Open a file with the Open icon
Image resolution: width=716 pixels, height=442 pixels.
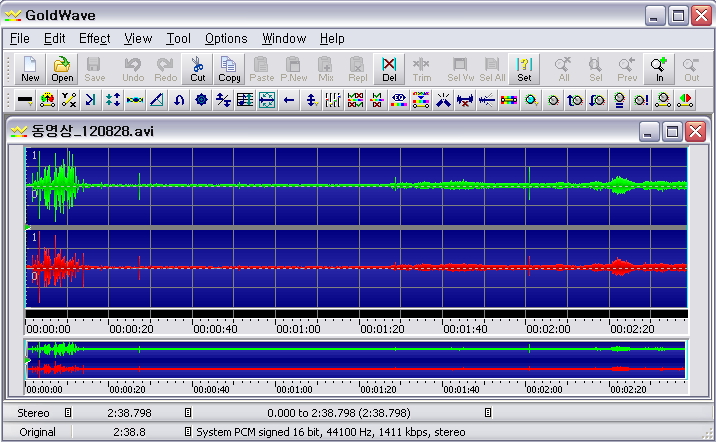pyautogui.click(x=62, y=68)
